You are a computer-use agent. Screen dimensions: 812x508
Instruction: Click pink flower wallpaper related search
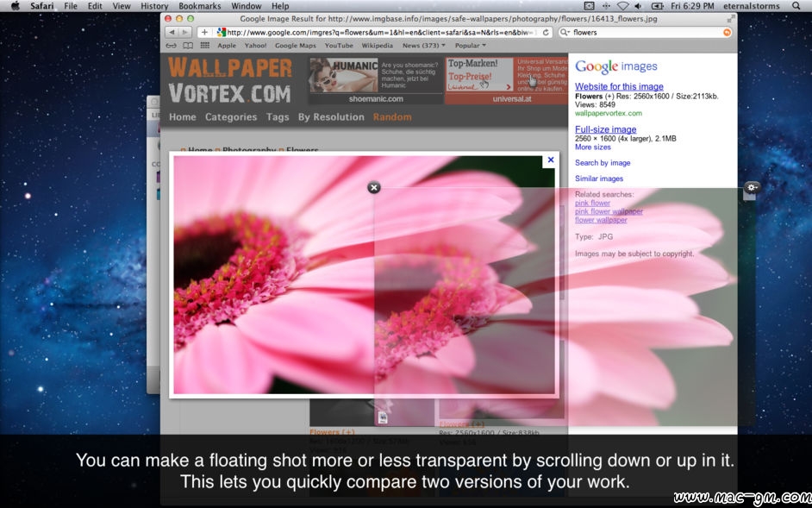point(609,211)
